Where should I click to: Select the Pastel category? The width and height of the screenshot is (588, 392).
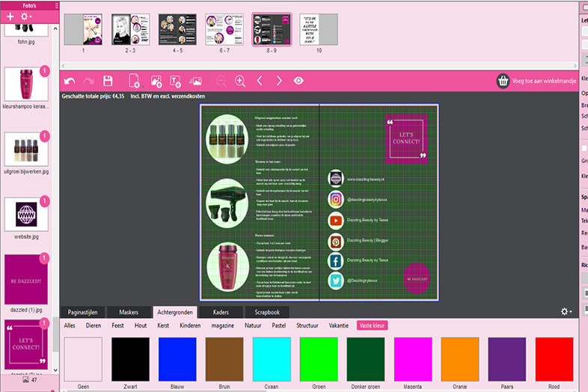point(279,325)
